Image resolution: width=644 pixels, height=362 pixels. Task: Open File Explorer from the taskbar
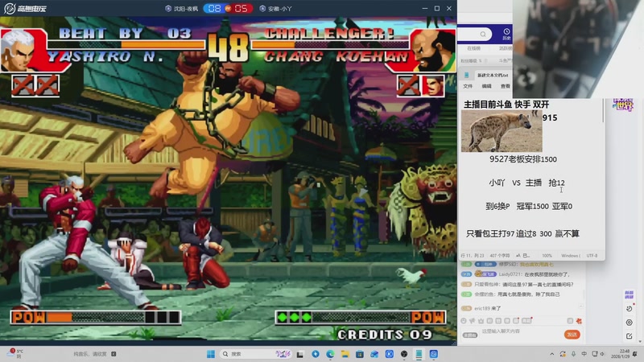345,354
